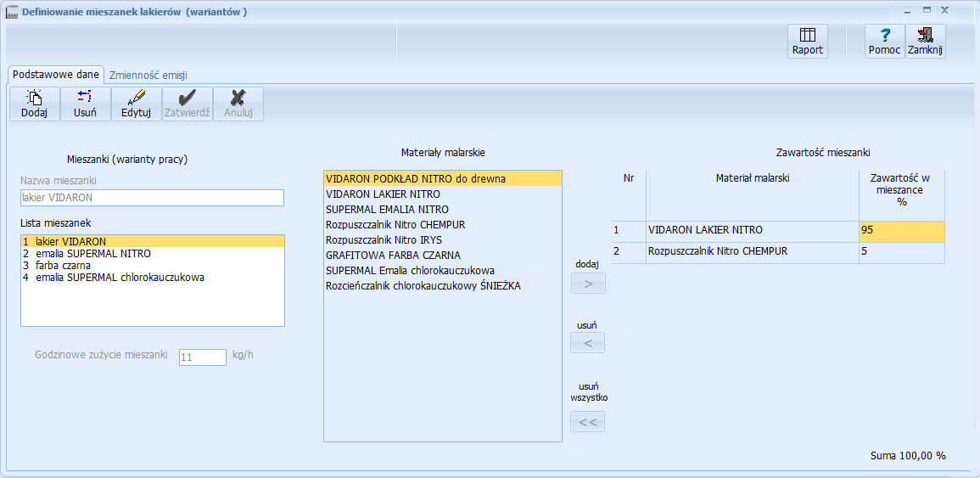Viewport: 980px width, 478px height.
Task: Select Rozpuszczalnik Nitro IRYS material
Action: click(443, 239)
